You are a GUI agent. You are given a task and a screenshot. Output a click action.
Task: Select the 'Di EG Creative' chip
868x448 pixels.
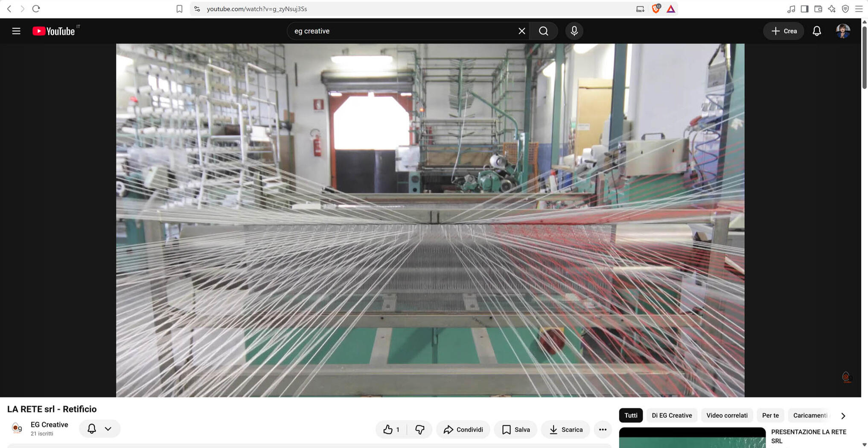coord(672,415)
